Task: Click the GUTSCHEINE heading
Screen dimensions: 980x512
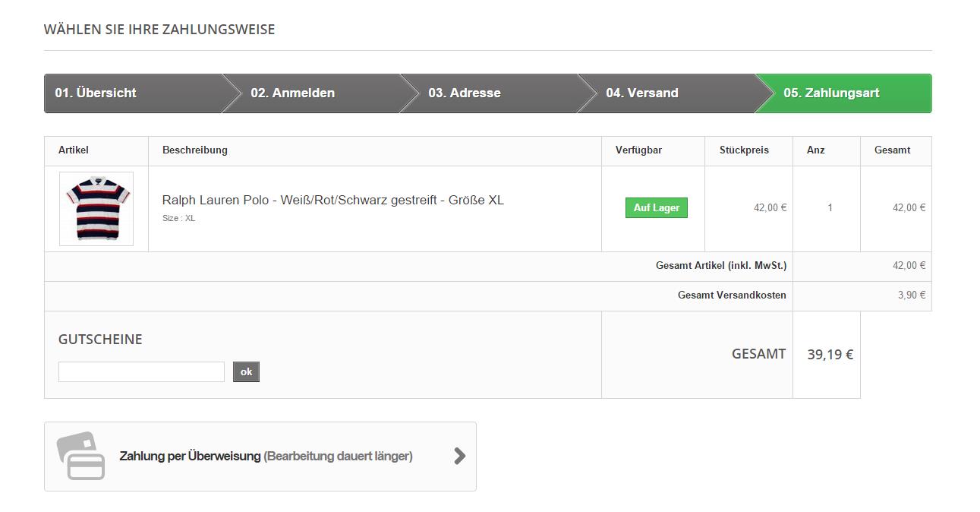Action: tap(100, 339)
